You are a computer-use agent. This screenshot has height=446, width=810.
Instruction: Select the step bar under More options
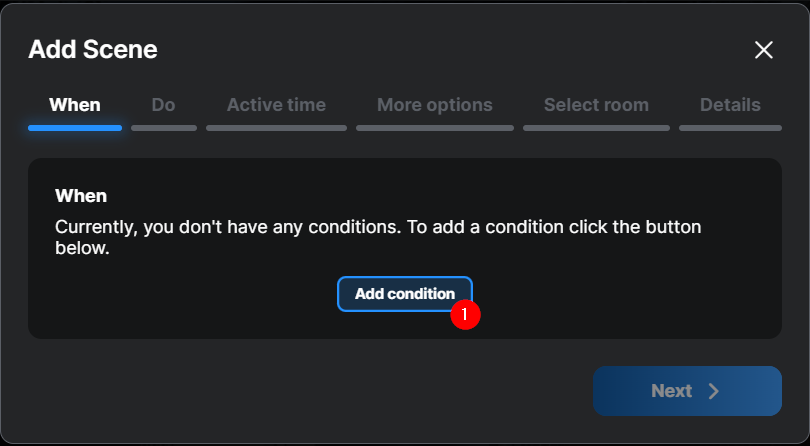435,128
